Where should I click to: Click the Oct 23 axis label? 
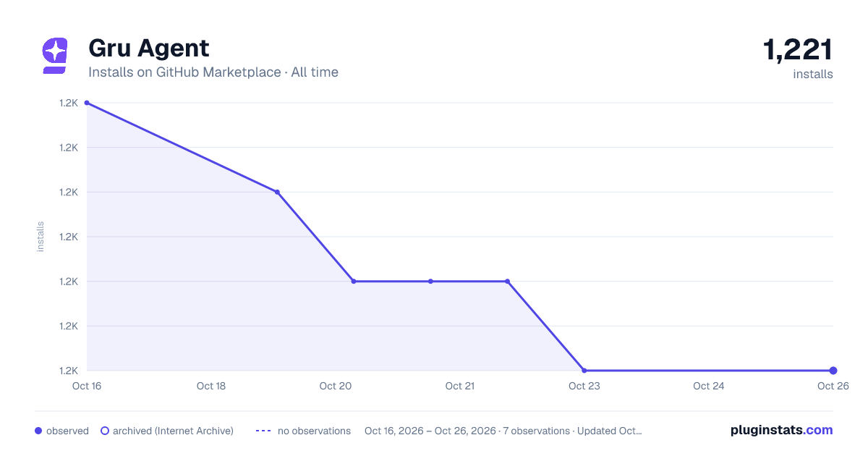tap(584, 387)
